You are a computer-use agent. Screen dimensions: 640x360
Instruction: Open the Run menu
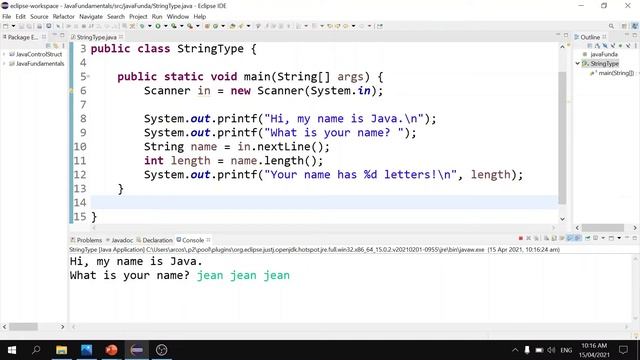tap(157, 16)
